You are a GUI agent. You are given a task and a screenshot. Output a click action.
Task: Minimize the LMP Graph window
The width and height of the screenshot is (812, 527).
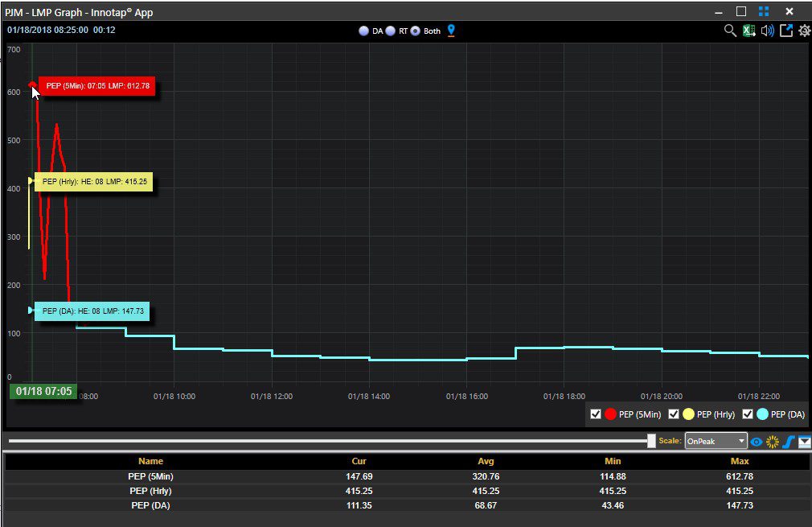[718, 12]
